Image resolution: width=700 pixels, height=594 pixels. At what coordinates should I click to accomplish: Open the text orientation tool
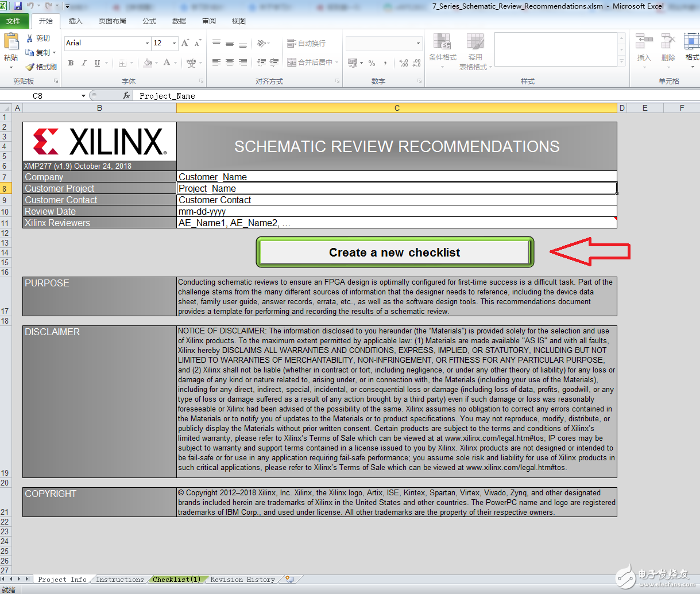[261, 43]
